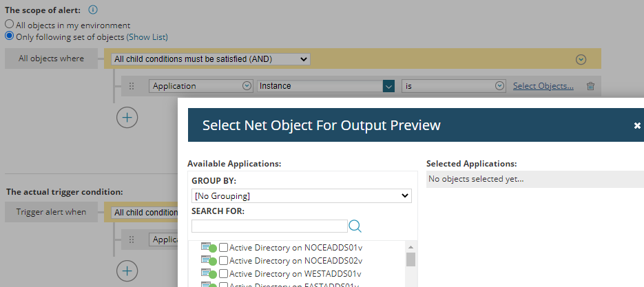644x287 pixels.
Task: Grab the drag handle of the trigger condition row
Action: pyautogui.click(x=132, y=240)
